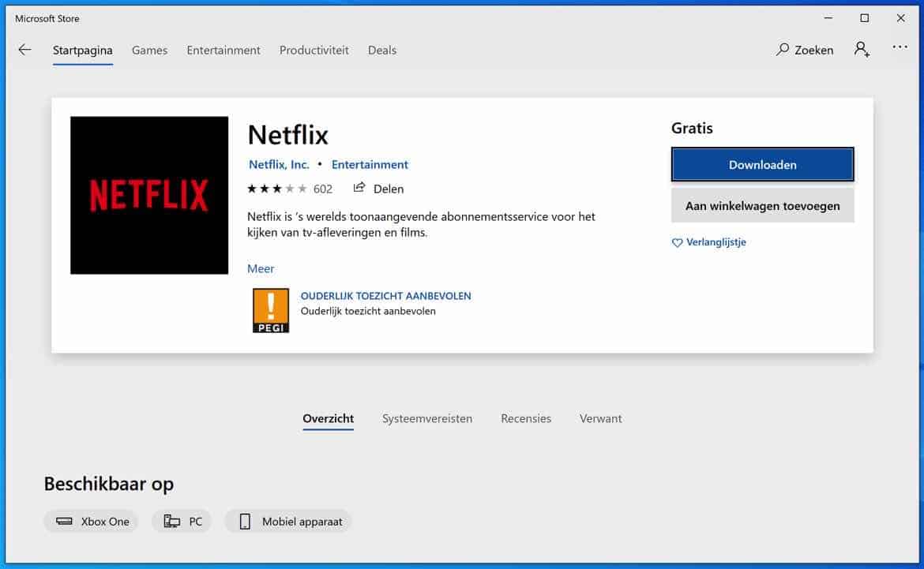
Task: Click the heart Verlanglijstje icon
Action: pyautogui.click(x=677, y=243)
